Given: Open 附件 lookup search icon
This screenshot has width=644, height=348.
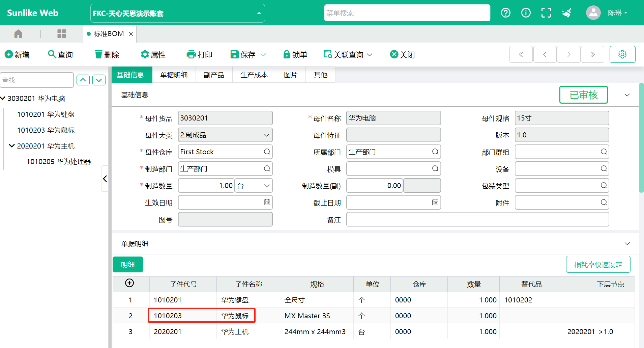Looking at the screenshot, I should (604, 203).
